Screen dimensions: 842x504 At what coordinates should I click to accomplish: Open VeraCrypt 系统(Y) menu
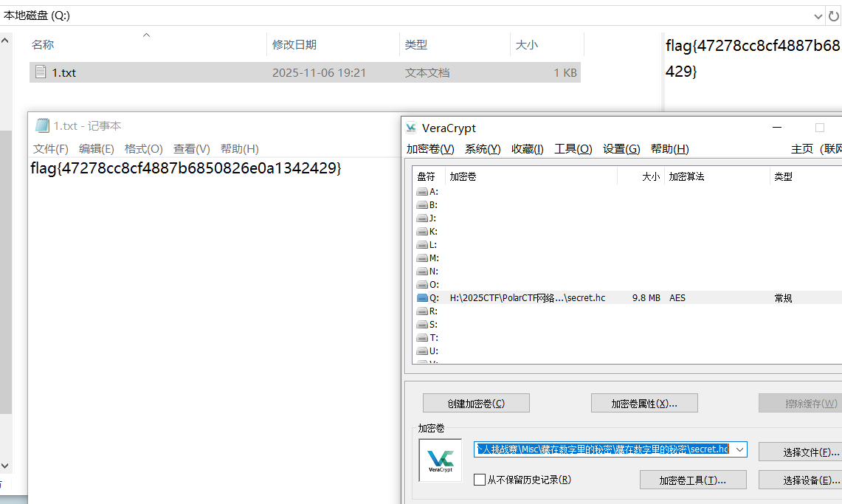(x=483, y=148)
